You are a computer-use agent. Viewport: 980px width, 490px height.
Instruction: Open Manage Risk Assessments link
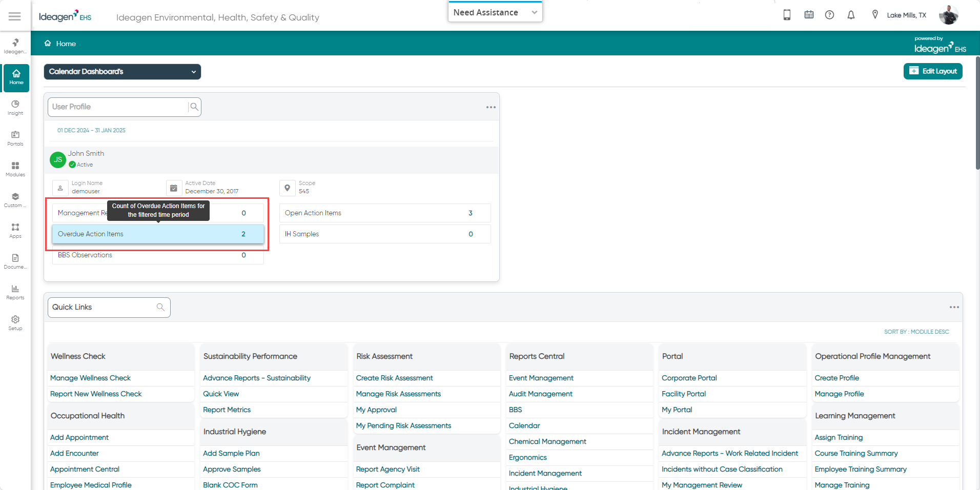coord(398,394)
